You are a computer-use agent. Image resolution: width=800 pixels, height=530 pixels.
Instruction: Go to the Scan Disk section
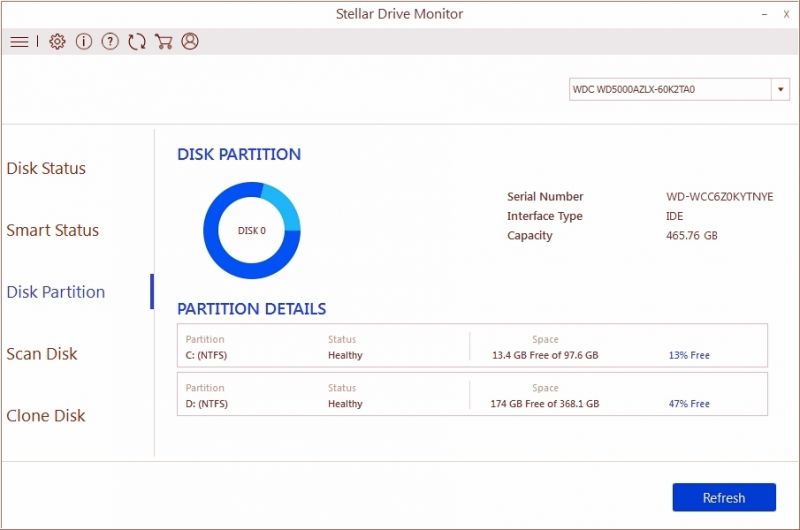click(42, 354)
